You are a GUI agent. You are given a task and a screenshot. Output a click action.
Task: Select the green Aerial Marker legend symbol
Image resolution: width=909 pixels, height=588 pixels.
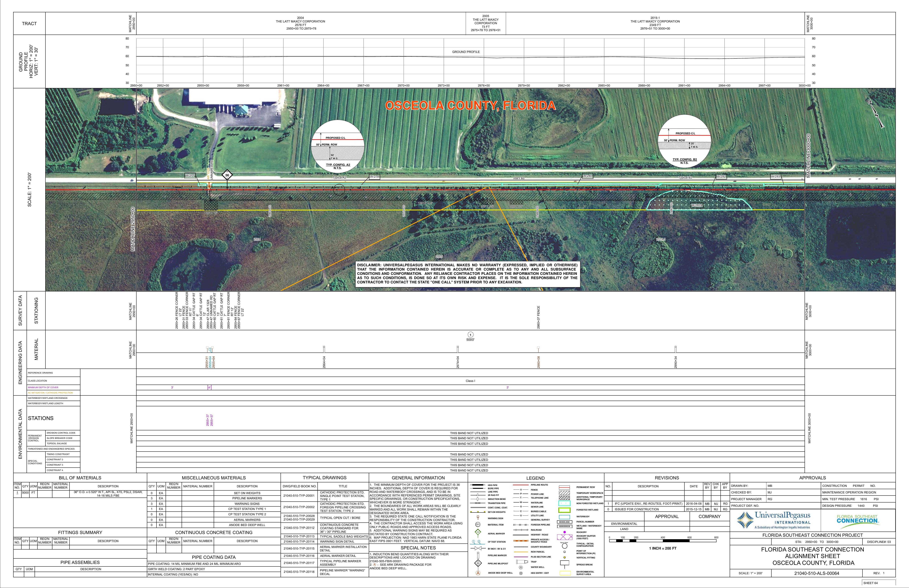[x=478, y=533]
